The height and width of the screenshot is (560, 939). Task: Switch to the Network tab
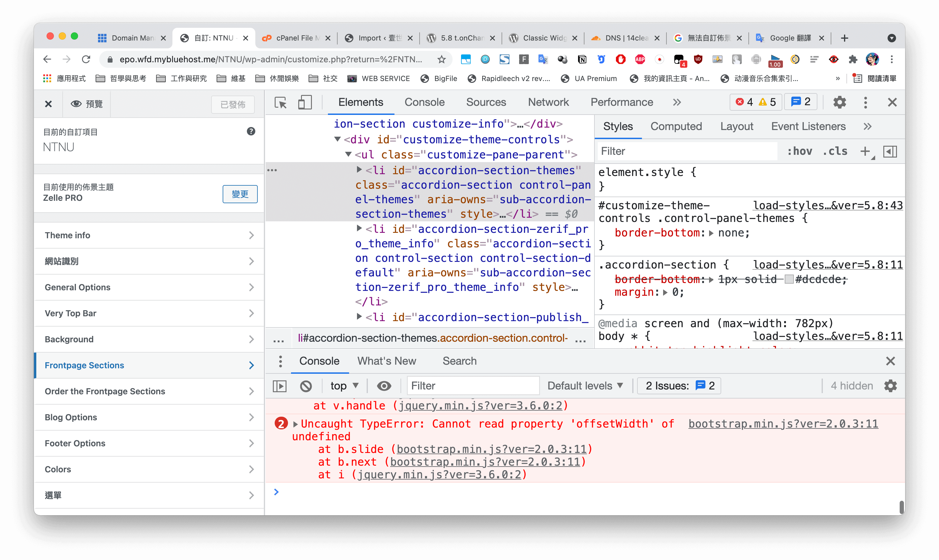[x=548, y=102]
